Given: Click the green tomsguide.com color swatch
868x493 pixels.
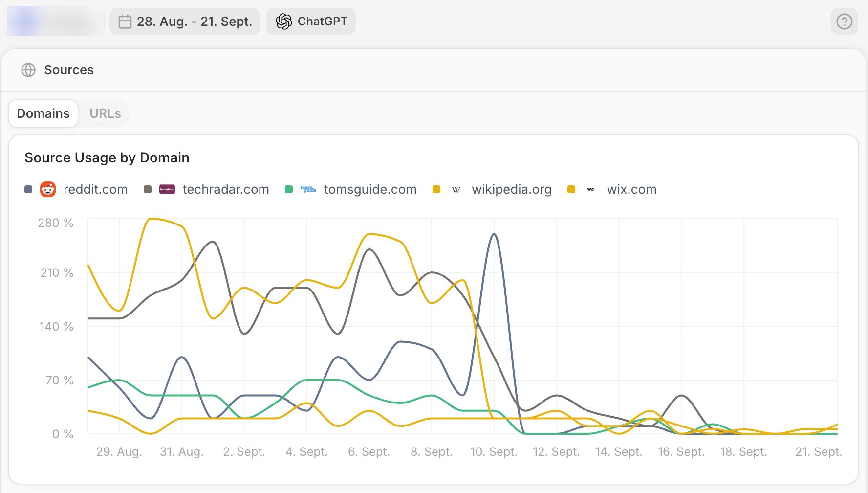Looking at the screenshot, I should (x=289, y=189).
